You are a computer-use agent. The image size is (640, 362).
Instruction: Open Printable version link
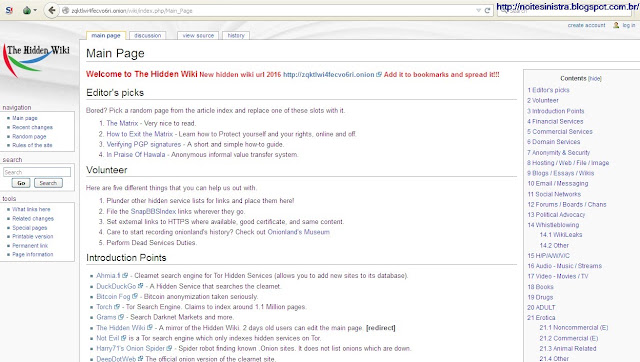(x=33, y=237)
